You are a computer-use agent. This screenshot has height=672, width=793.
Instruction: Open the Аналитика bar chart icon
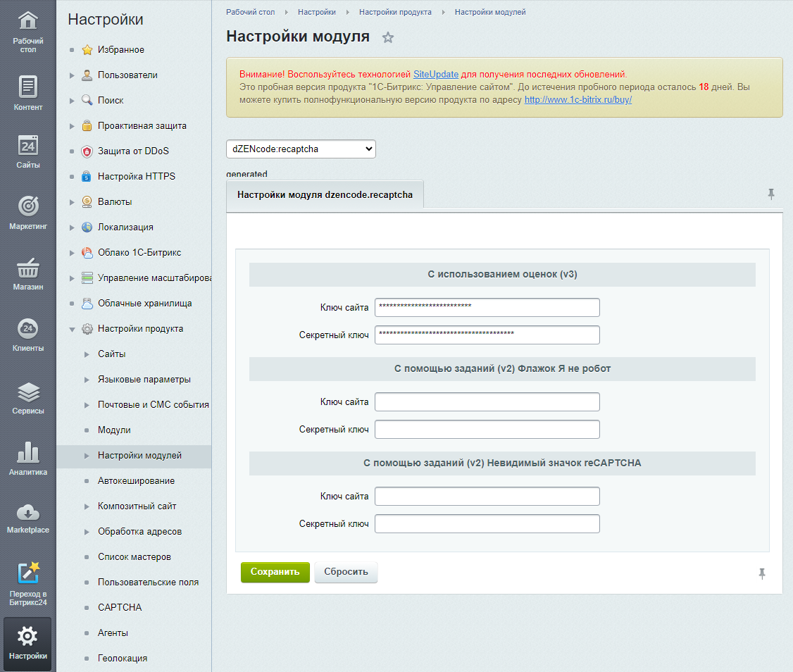coord(27,452)
